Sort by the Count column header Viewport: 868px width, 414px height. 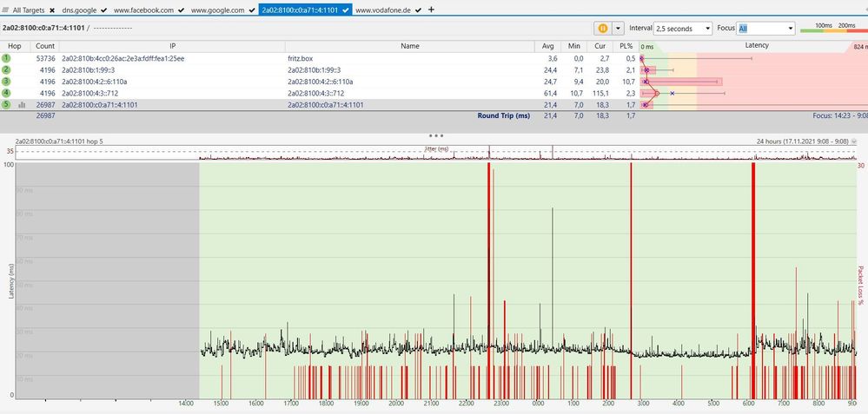tap(45, 46)
